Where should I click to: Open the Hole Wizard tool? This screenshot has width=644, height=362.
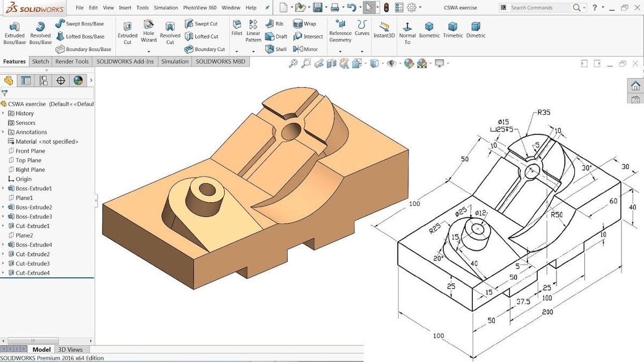[x=149, y=33]
